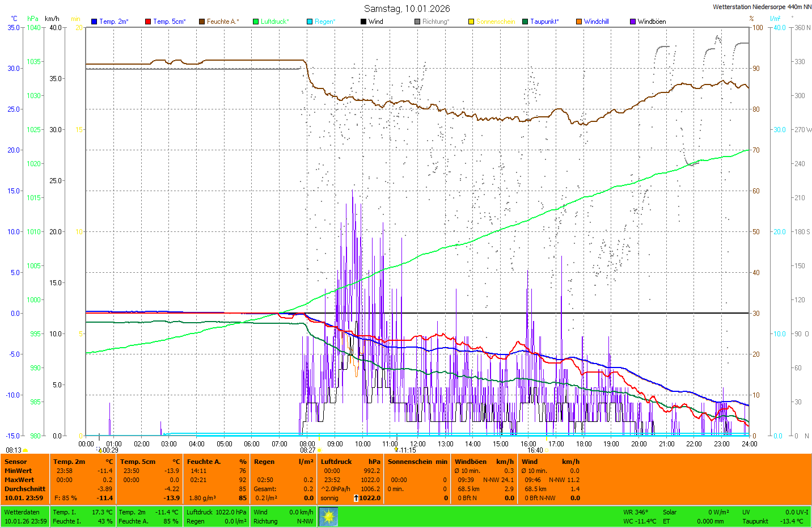Click the Wetterdaten timestamp cell
This screenshot has width=812, height=528.
tap(26, 517)
